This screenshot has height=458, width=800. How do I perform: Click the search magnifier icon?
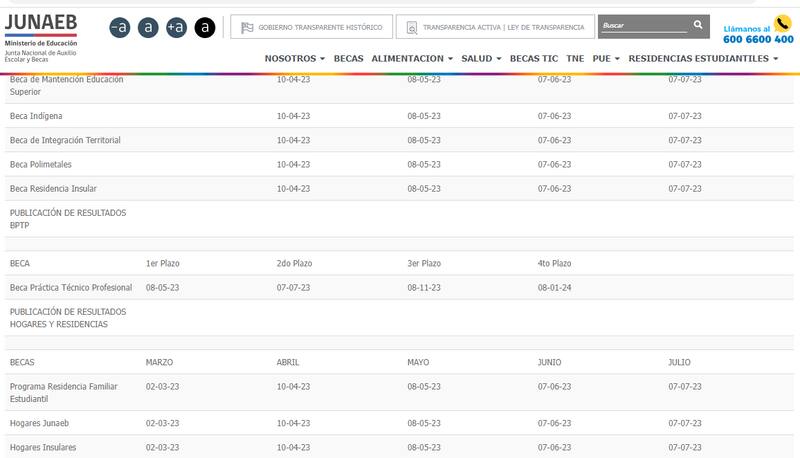point(697,25)
